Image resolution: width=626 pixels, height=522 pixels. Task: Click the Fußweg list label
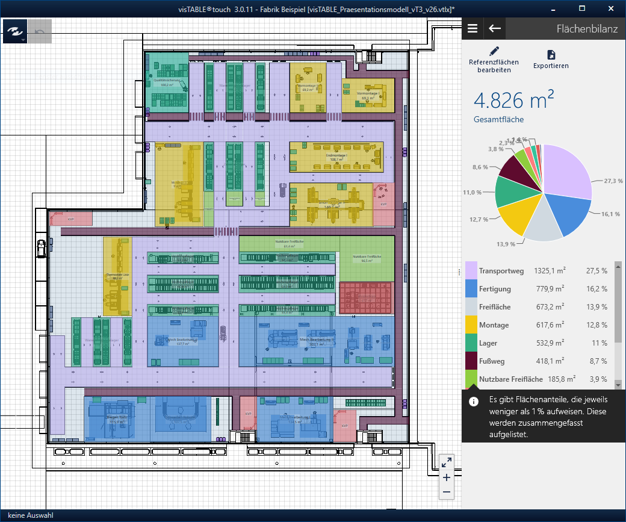(x=491, y=361)
